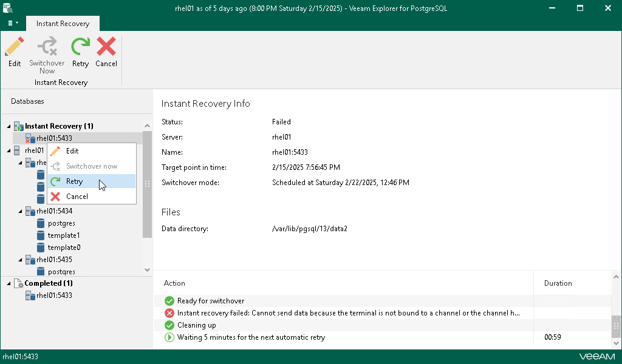Click action log scrollbar down arrow

(616, 343)
